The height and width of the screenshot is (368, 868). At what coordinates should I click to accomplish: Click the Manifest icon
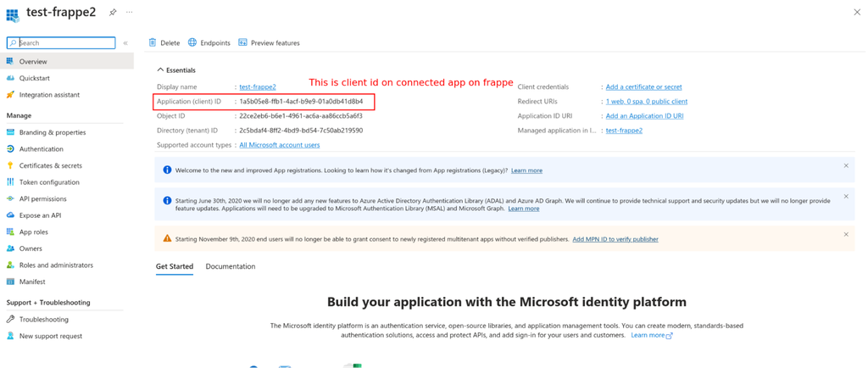[x=10, y=282]
